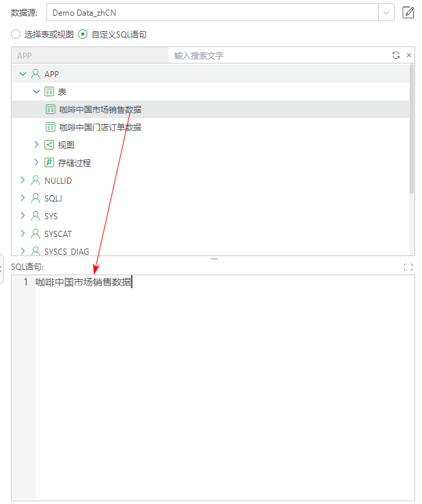
Task: Click the SQLJ user icon
Action: point(36,198)
